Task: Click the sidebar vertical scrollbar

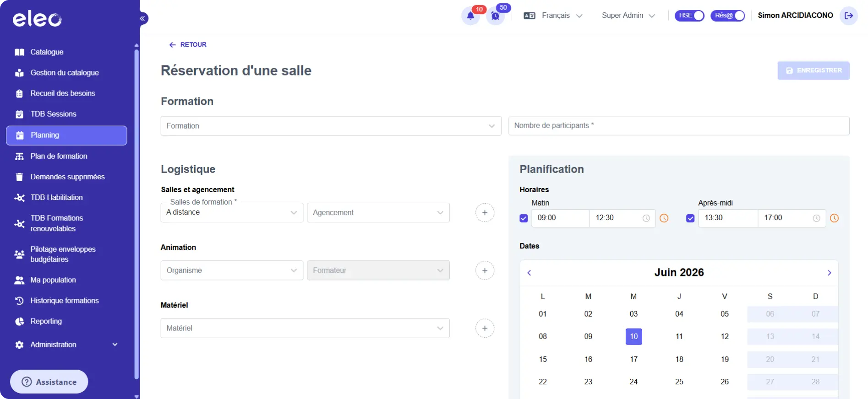Action: click(136, 214)
